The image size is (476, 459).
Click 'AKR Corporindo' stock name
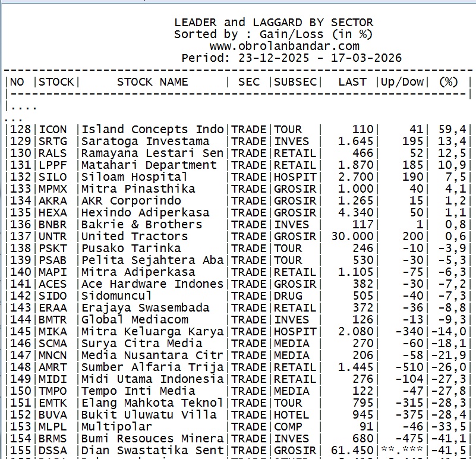coord(131,201)
